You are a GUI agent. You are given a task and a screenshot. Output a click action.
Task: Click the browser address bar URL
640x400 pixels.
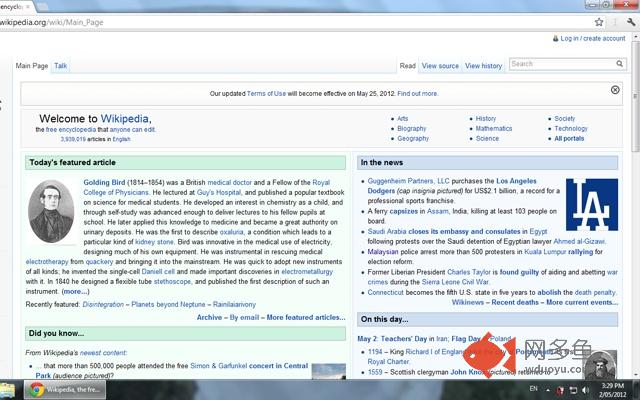[x=51, y=22]
